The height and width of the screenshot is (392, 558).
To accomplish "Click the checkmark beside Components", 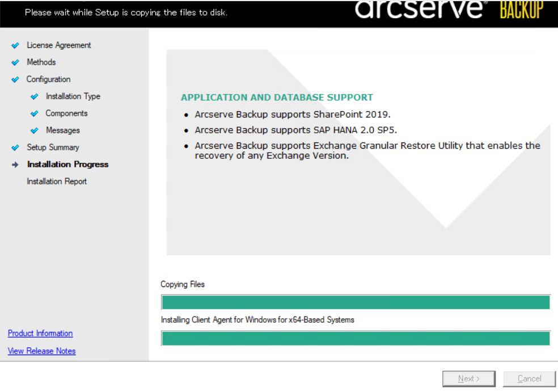I will click(x=35, y=113).
